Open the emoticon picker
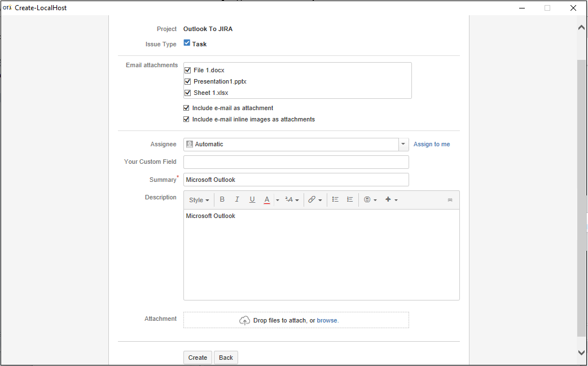The image size is (588, 366). 370,200
